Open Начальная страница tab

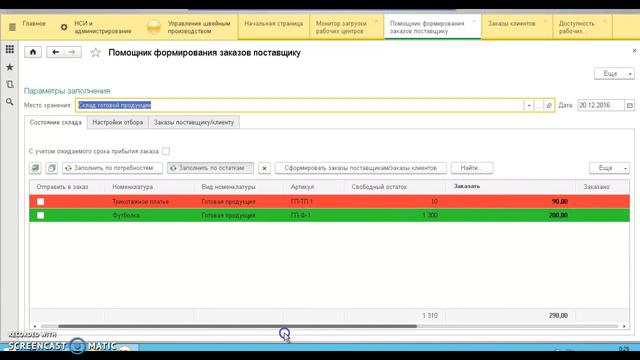(x=274, y=27)
